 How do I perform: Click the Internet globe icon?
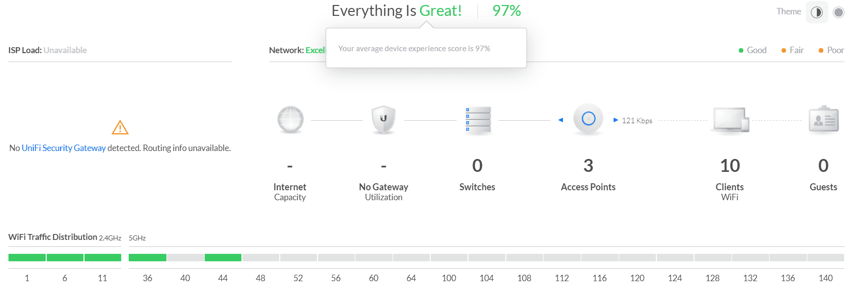(290, 120)
